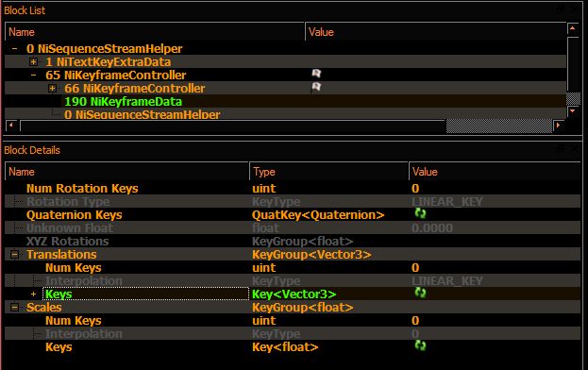Select Num Rotation Keys row
The height and width of the screenshot is (370, 588).
[x=293, y=188]
